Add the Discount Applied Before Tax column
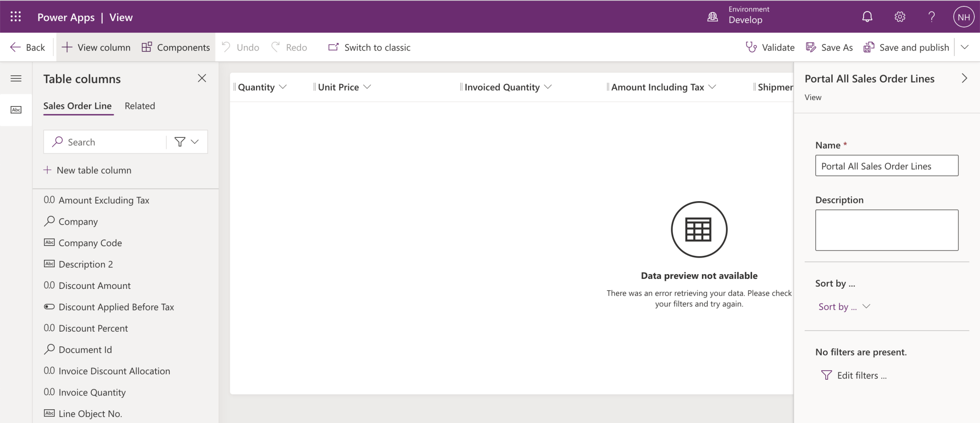 tap(116, 307)
